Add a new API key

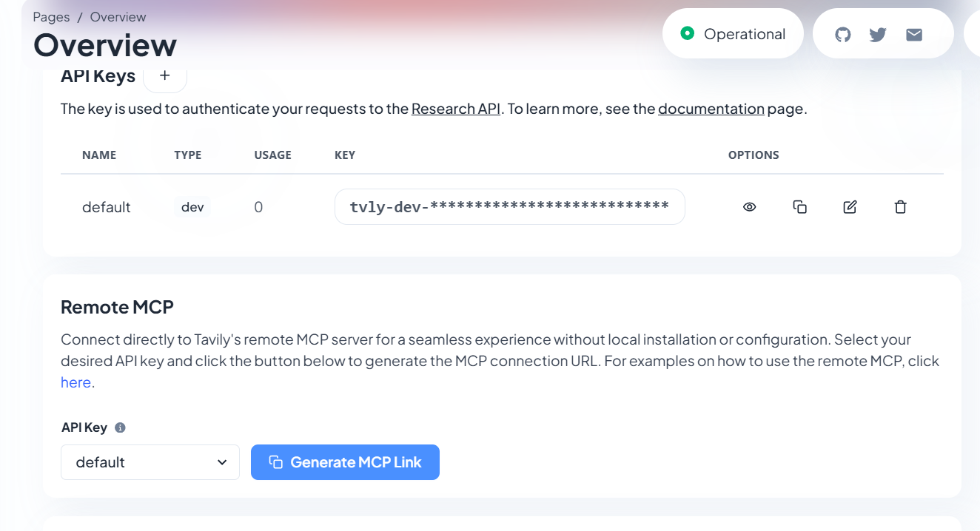(x=165, y=75)
